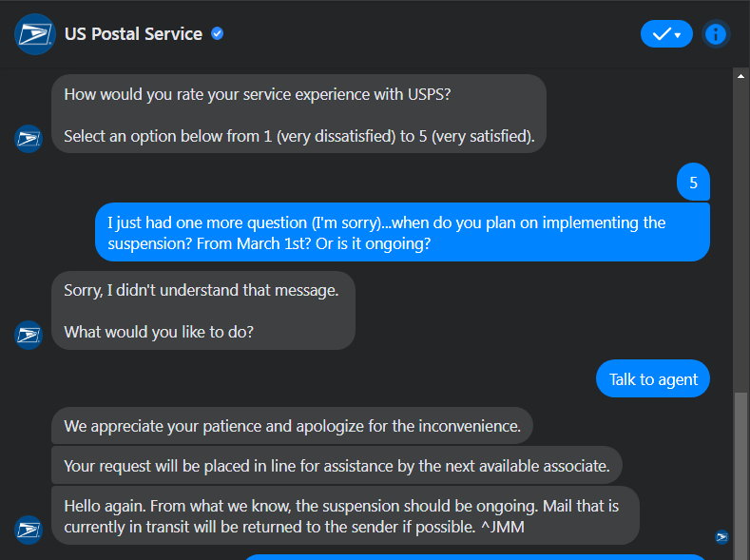Select the "Talk to agent" message bubble
Image resolution: width=750 pixels, height=560 pixels.
[653, 379]
